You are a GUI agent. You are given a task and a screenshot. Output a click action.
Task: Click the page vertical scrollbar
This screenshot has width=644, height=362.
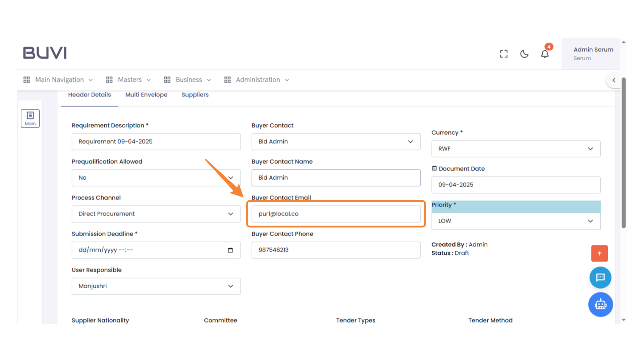624,153
